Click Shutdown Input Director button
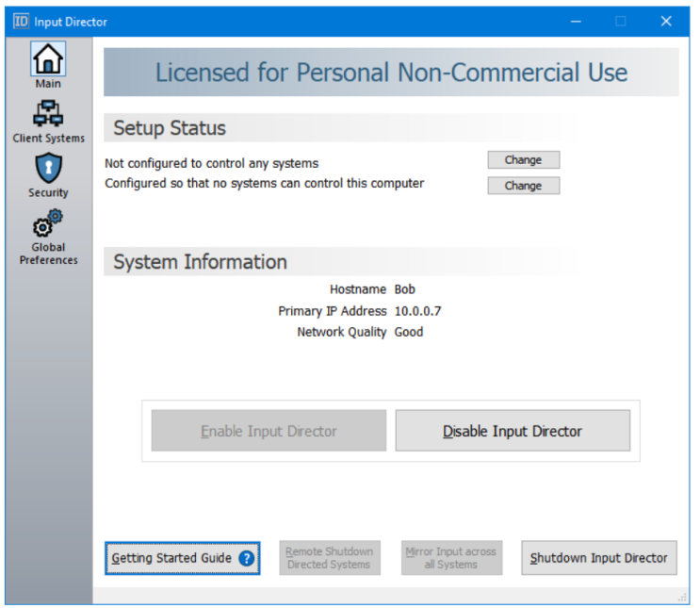Viewport: 700px width, 608px height. click(x=598, y=558)
